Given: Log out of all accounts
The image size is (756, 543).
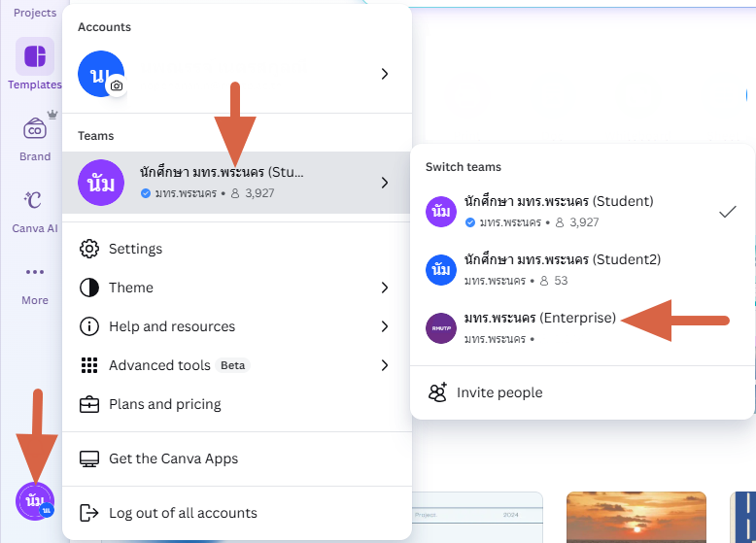Looking at the screenshot, I should tap(183, 513).
